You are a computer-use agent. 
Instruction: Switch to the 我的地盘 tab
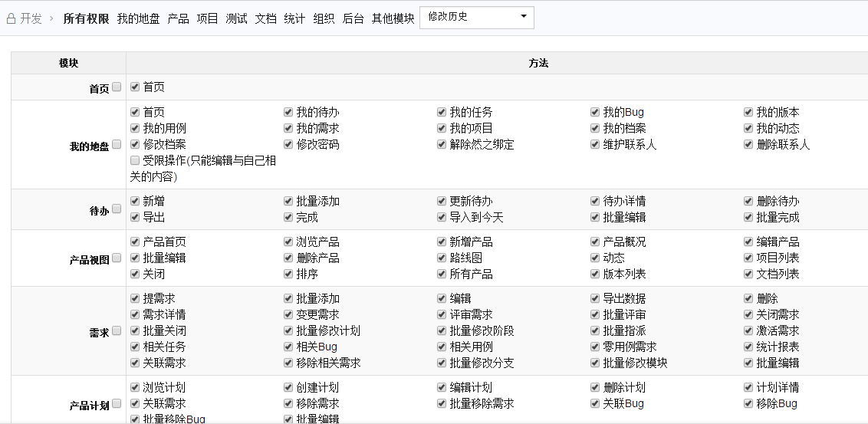click(x=138, y=18)
